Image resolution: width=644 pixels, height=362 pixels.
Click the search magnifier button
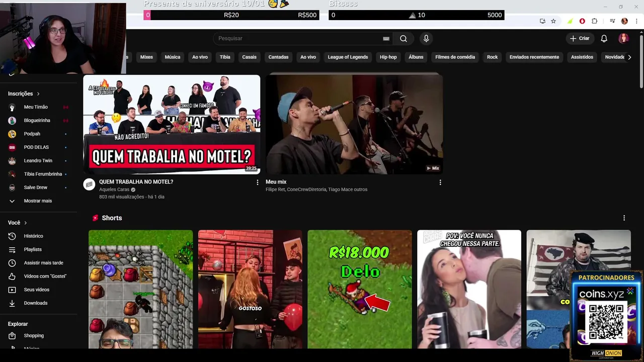404,38
